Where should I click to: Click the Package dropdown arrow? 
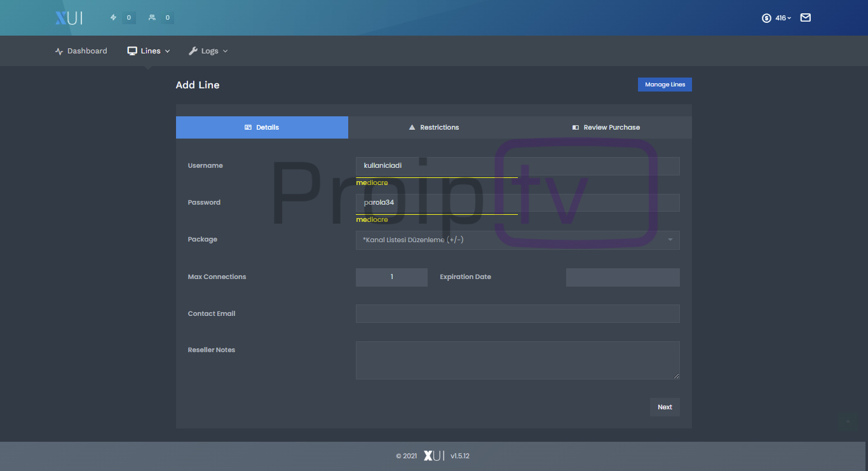(670, 240)
